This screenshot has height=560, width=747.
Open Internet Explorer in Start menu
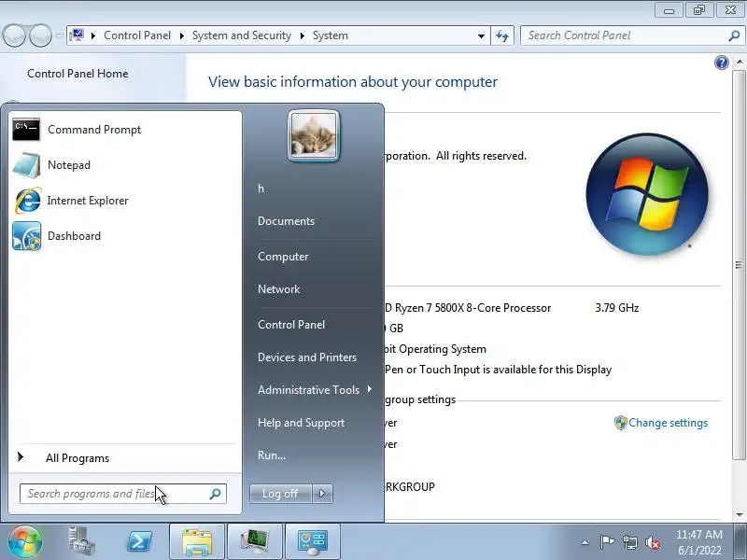(x=125, y=201)
